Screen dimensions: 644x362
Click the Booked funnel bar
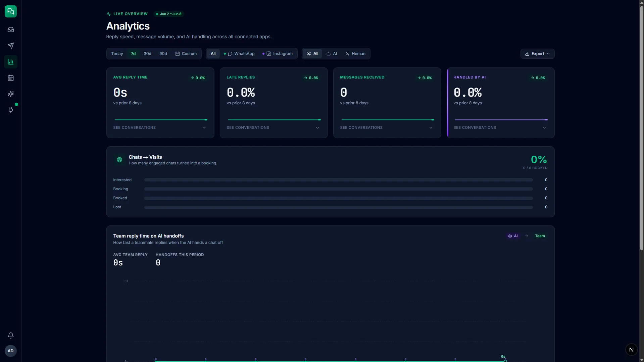point(338,198)
